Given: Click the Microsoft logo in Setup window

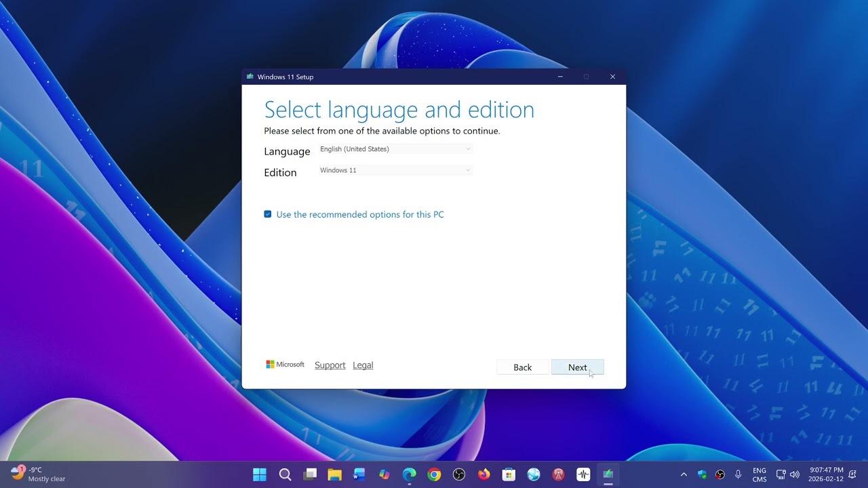Looking at the screenshot, I should pyautogui.click(x=285, y=365).
